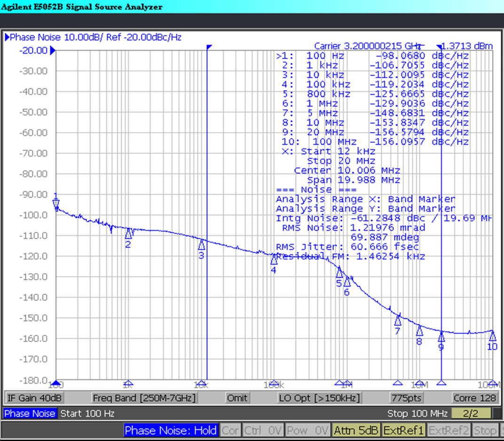Select the 775pts measurement points indicator
The height and width of the screenshot is (441, 504).
[x=407, y=398]
